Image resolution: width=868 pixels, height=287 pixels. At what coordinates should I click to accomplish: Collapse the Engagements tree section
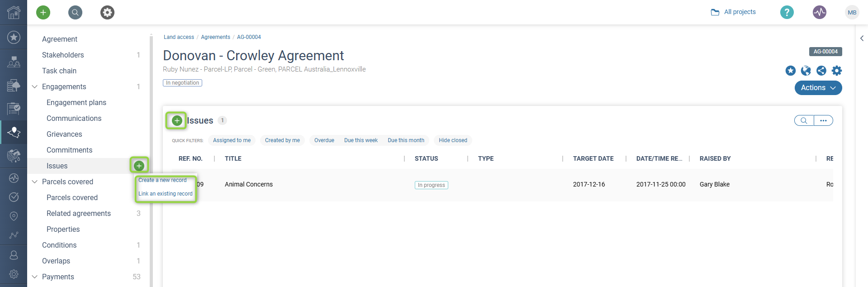(35, 86)
